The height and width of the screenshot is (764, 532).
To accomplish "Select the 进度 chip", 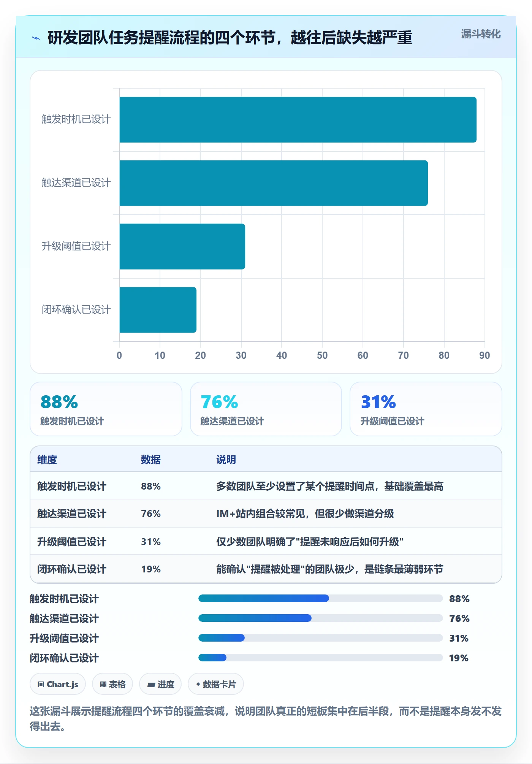I will 160,684.
